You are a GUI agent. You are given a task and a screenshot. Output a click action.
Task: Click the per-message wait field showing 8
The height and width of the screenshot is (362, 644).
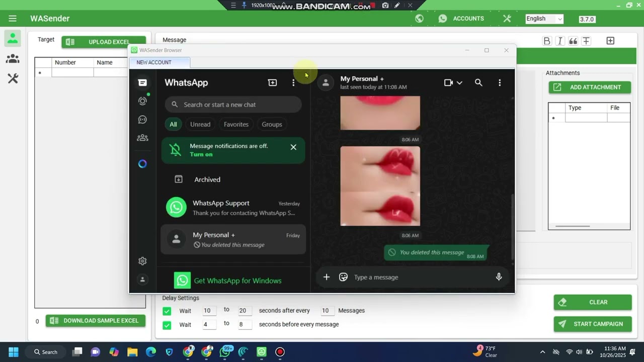coord(245,325)
